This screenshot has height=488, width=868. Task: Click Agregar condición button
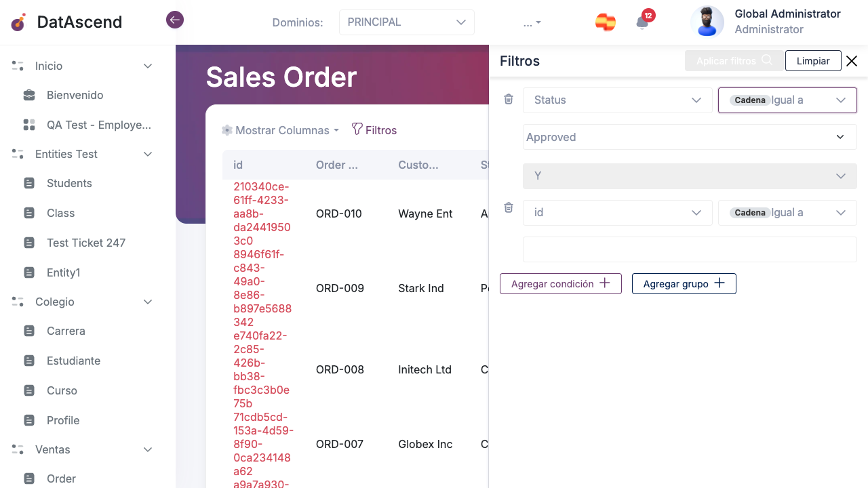tap(561, 283)
